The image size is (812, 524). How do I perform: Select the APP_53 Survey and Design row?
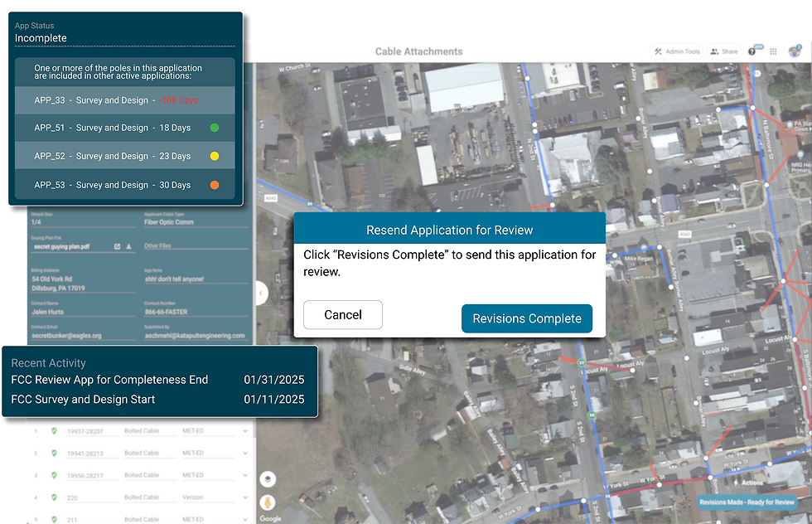point(125,185)
